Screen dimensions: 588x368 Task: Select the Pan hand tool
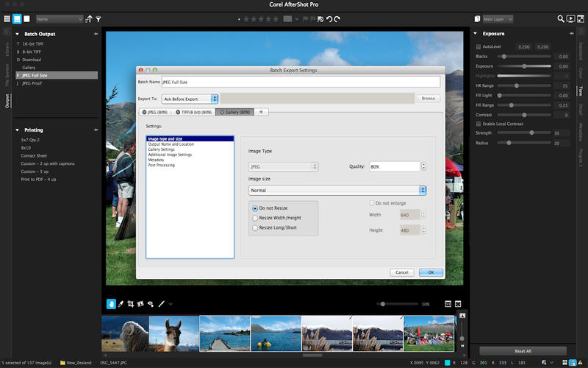(x=111, y=303)
